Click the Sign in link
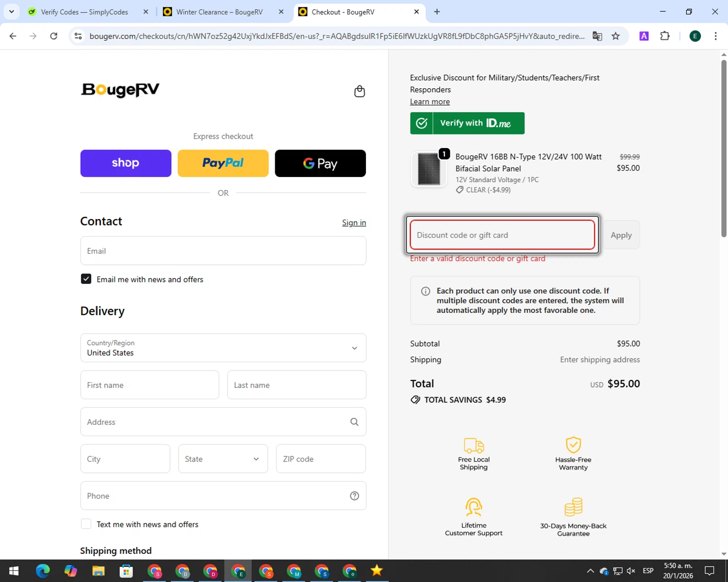The height and width of the screenshot is (582, 728). [354, 223]
